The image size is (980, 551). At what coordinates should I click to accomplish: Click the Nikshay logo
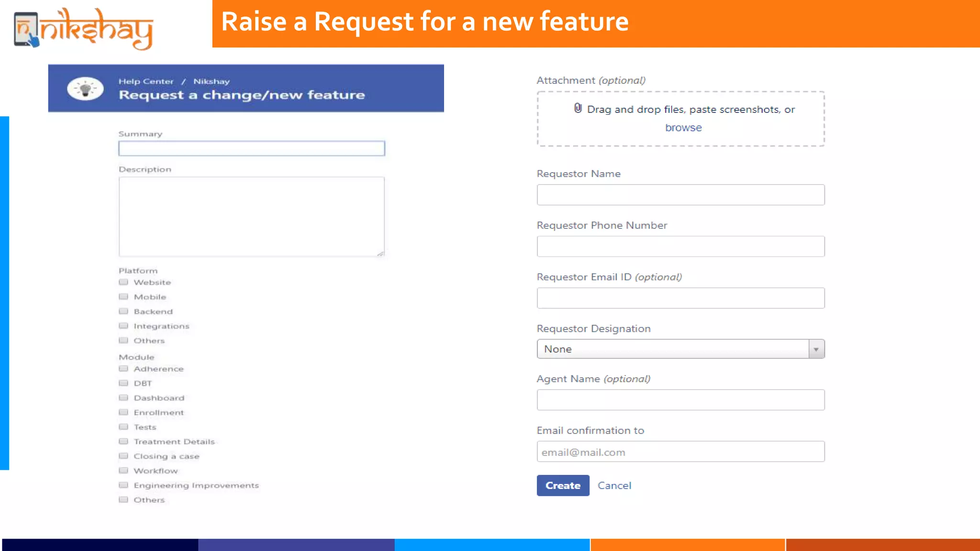(x=84, y=29)
